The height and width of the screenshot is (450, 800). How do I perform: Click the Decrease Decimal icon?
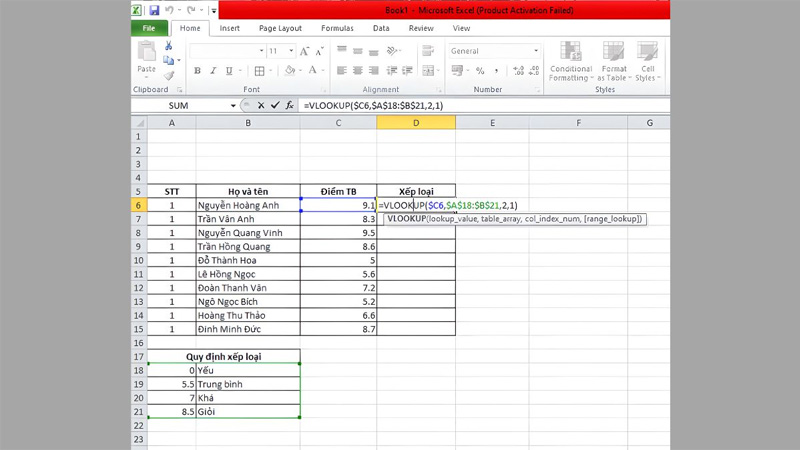534,70
